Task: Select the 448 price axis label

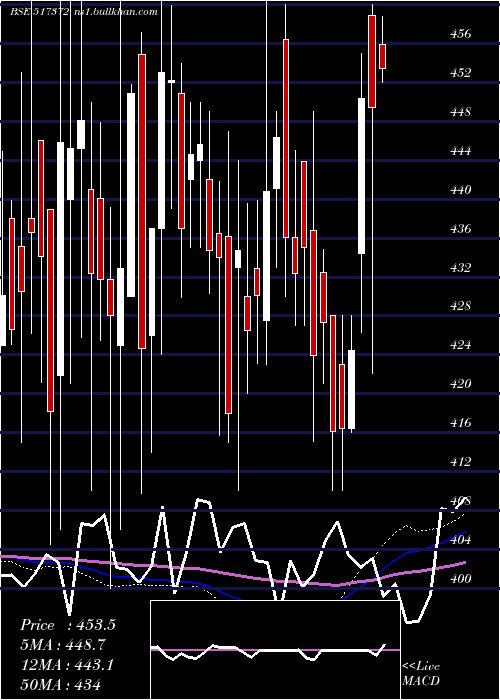Action: tap(461, 112)
